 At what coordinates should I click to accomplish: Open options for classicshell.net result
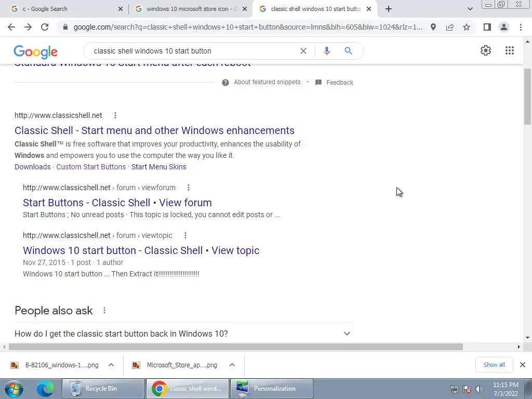(x=115, y=115)
